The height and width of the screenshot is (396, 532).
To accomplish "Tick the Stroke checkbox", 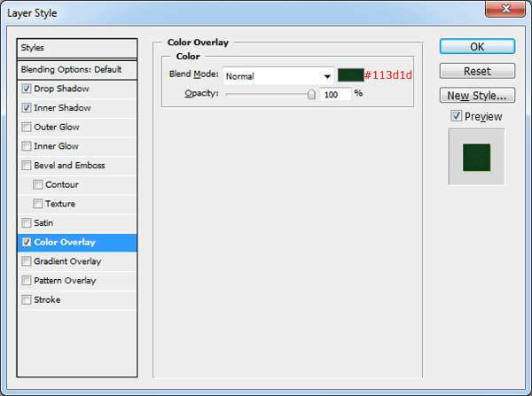I will click(x=27, y=300).
